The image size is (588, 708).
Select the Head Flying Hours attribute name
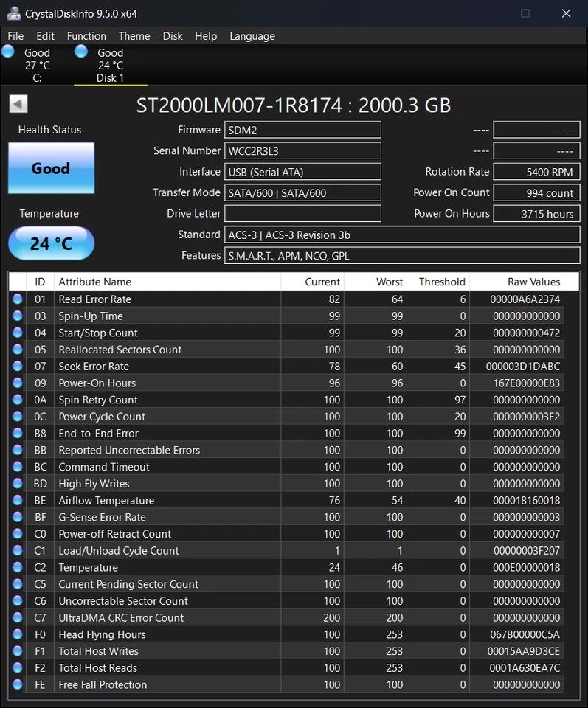point(102,634)
